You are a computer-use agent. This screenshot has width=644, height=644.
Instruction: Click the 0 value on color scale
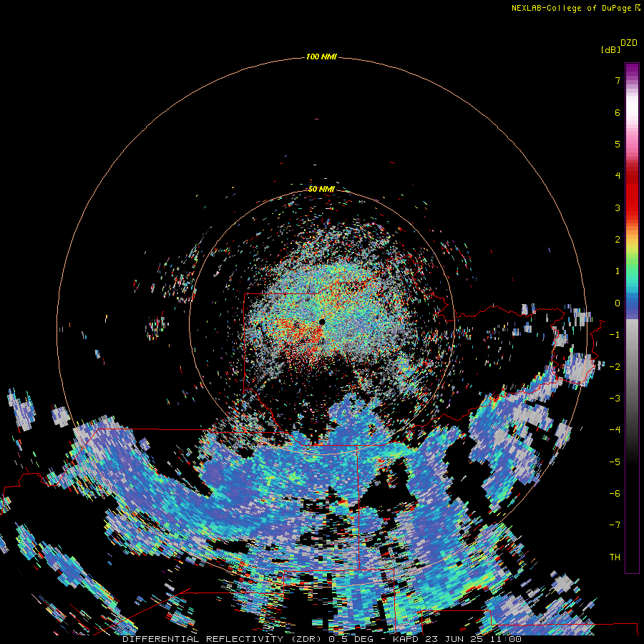(618, 303)
